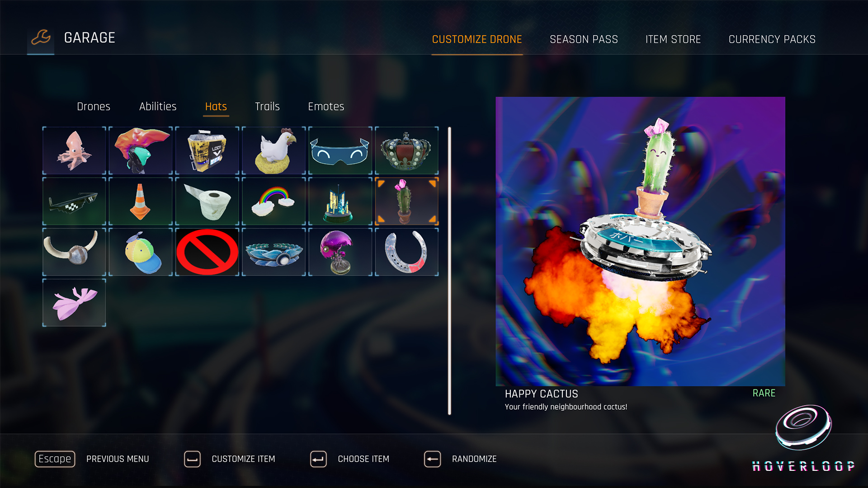Click Previous Menu Escape button
868x488 pixels.
[55, 459]
